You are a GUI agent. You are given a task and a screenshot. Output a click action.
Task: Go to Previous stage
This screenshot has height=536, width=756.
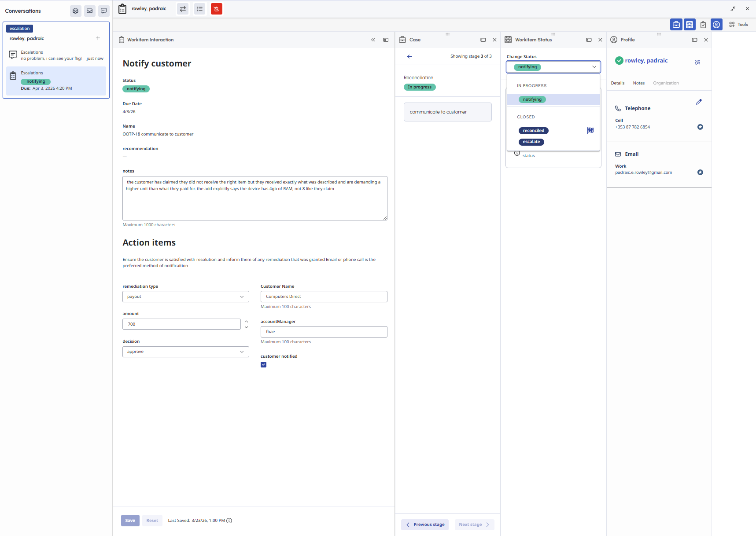[425, 525]
